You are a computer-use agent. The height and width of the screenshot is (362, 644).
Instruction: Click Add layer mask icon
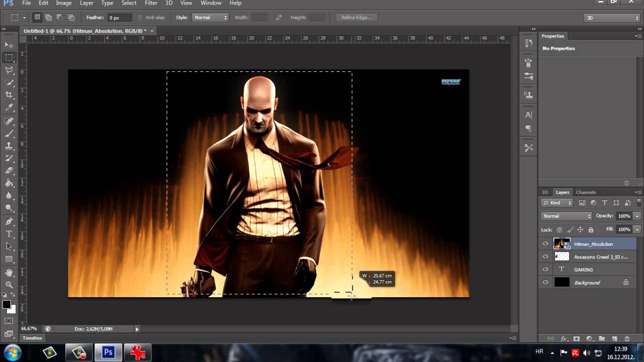coord(577,339)
